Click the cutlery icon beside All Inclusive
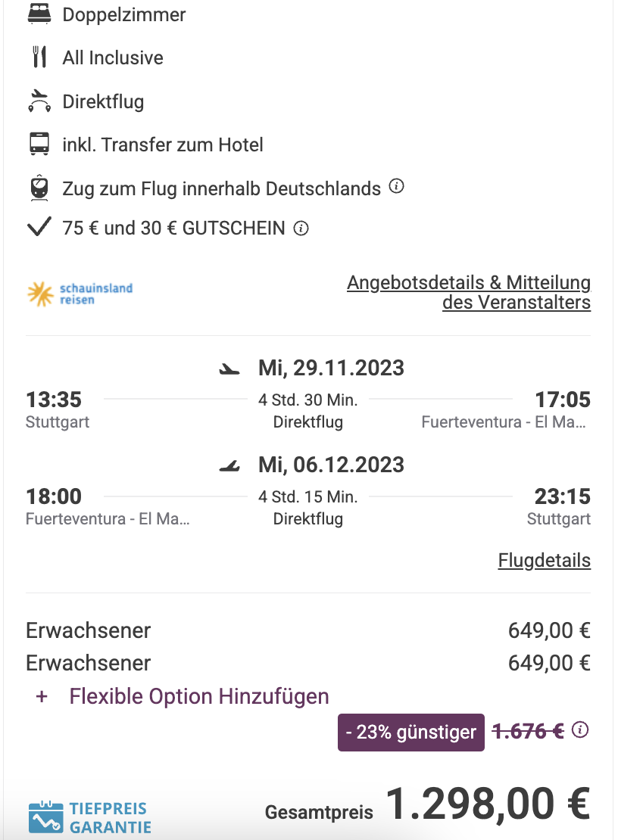Screen dimensions: 618x840 39,57
